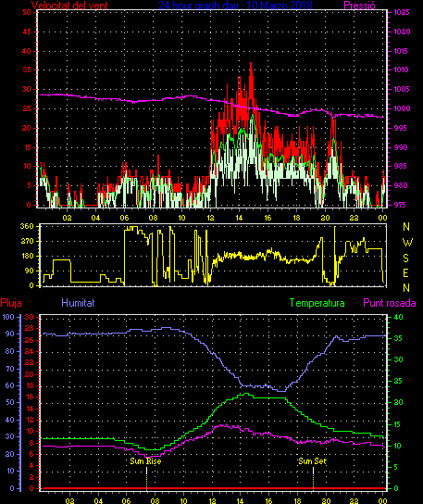423x504 pixels.
Task: Click the S compass direction label
Action: tap(406, 258)
